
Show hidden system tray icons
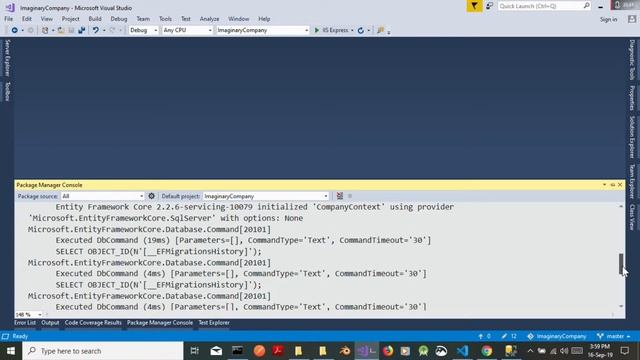(x=530, y=351)
